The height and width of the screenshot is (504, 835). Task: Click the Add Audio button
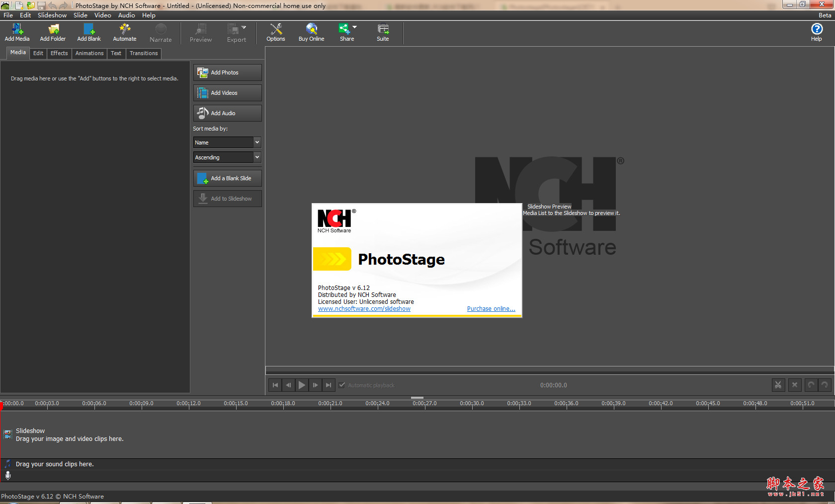[227, 113]
